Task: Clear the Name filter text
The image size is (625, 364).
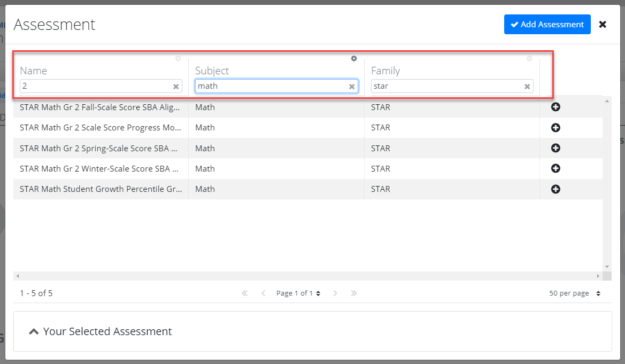Action: 176,87
